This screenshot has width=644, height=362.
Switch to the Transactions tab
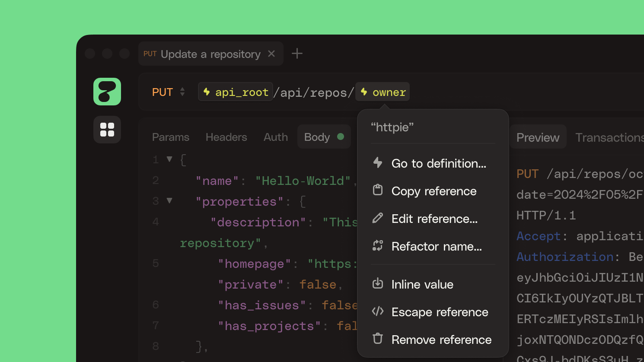click(609, 138)
